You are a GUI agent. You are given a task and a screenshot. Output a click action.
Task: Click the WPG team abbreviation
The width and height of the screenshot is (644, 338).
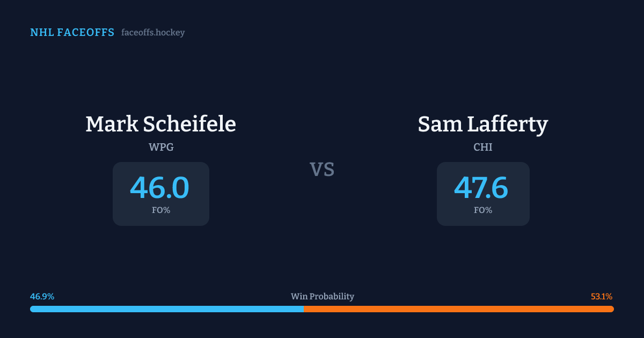(x=161, y=148)
